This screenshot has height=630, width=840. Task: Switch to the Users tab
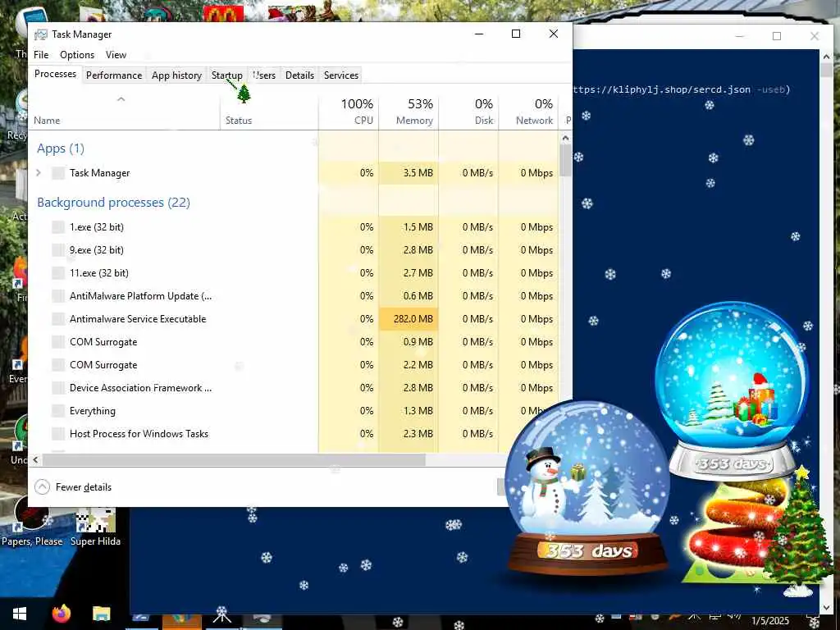click(264, 75)
